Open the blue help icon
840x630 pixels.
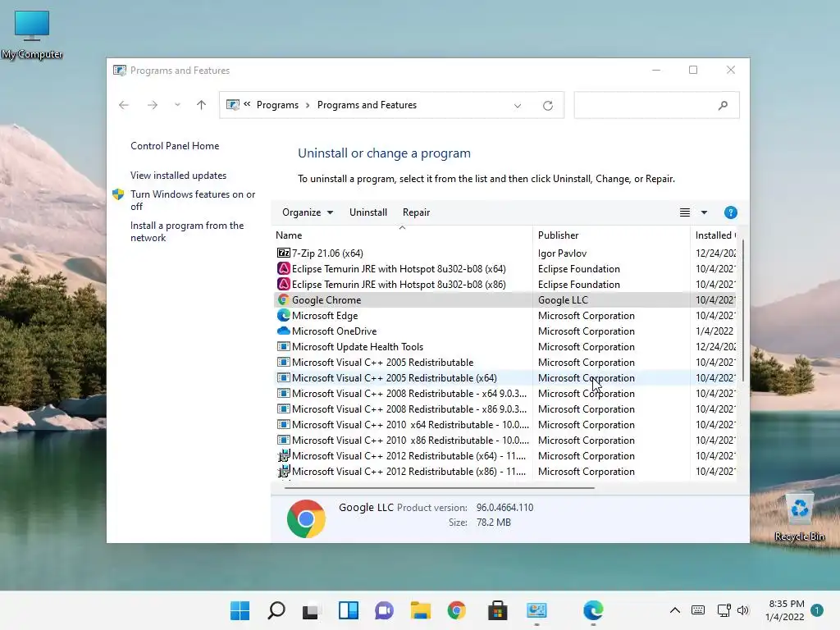pos(730,212)
